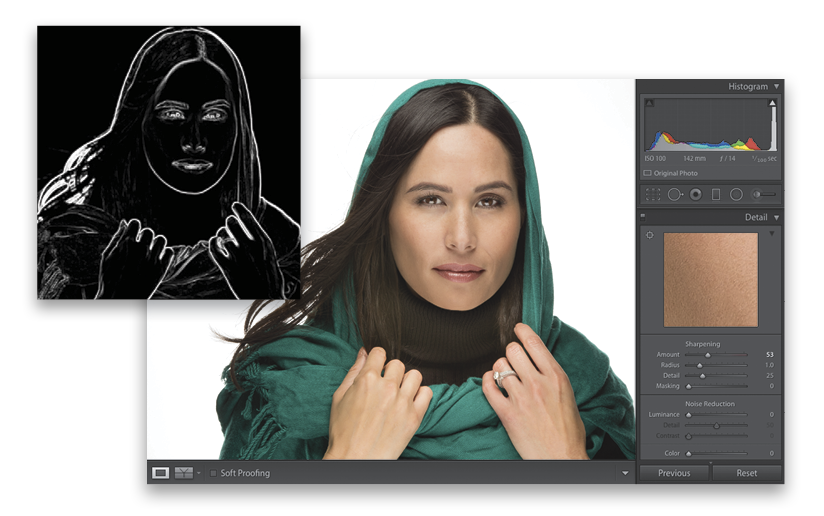Toggle shadow clipping indicator in histogram
The image size is (824, 516).
coord(648,103)
